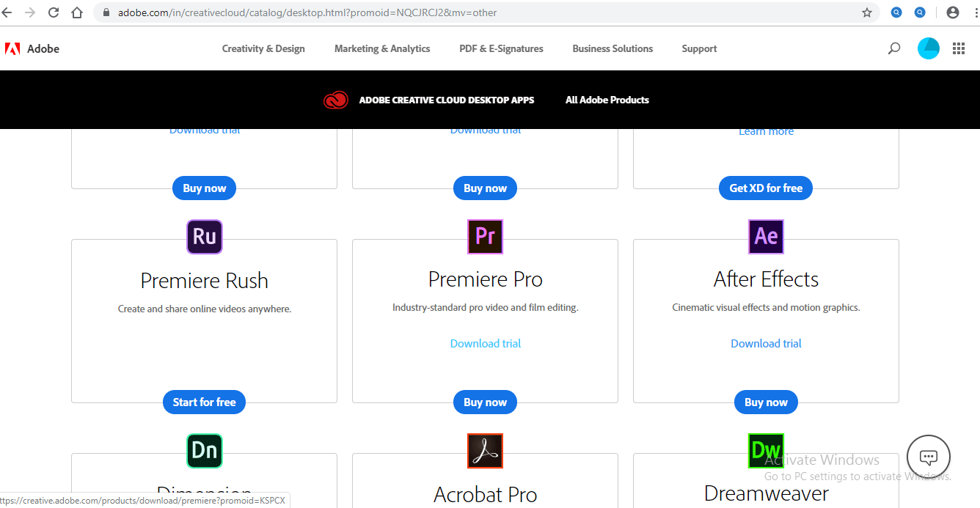This screenshot has width=980, height=508.
Task: Open Creativity & Design menu
Action: 263,49
